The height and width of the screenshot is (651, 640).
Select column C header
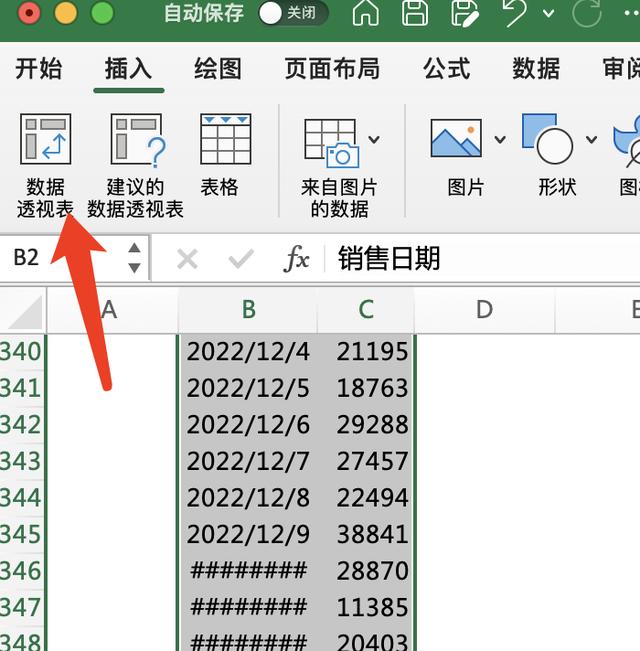pyautogui.click(x=366, y=310)
